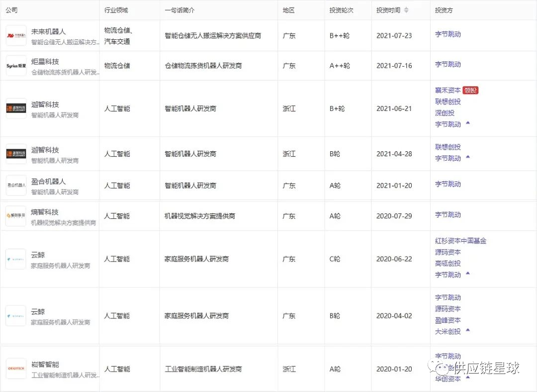Click the 行业领域 column header
Screen dimensions: 537x392
point(116,10)
